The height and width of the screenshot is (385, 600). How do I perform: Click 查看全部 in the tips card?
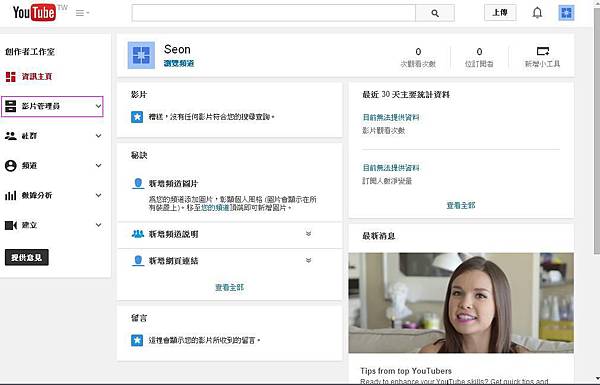tap(229, 287)
